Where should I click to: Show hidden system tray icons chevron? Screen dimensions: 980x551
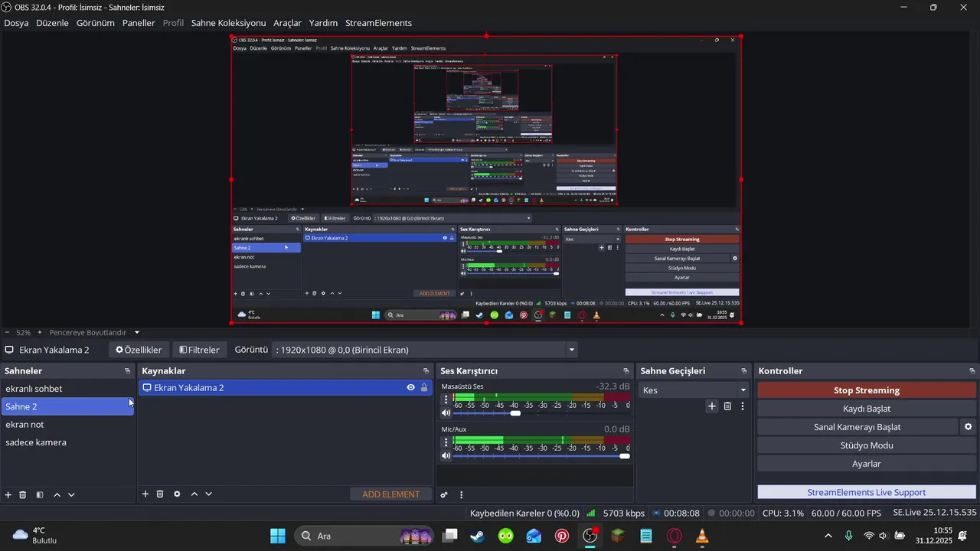828,536
